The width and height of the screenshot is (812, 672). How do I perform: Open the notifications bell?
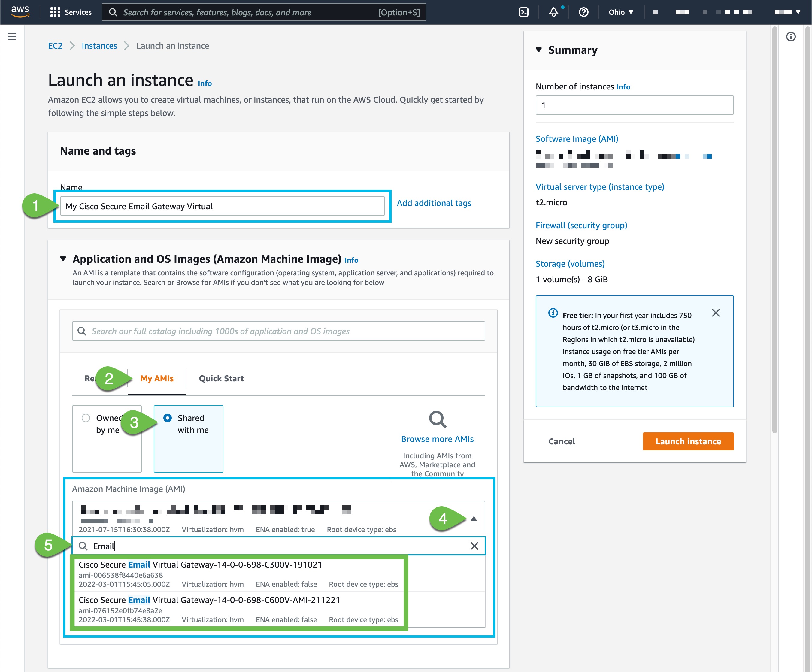pos(553,12)
